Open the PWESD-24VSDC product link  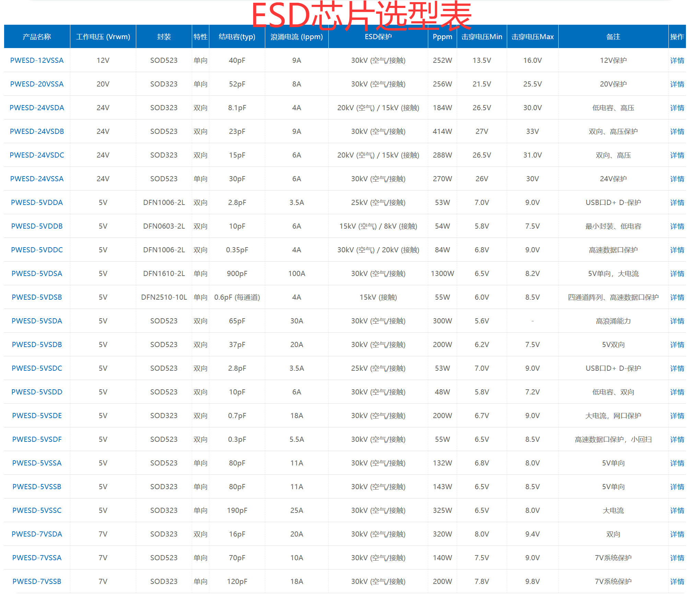tap(37, 155)
